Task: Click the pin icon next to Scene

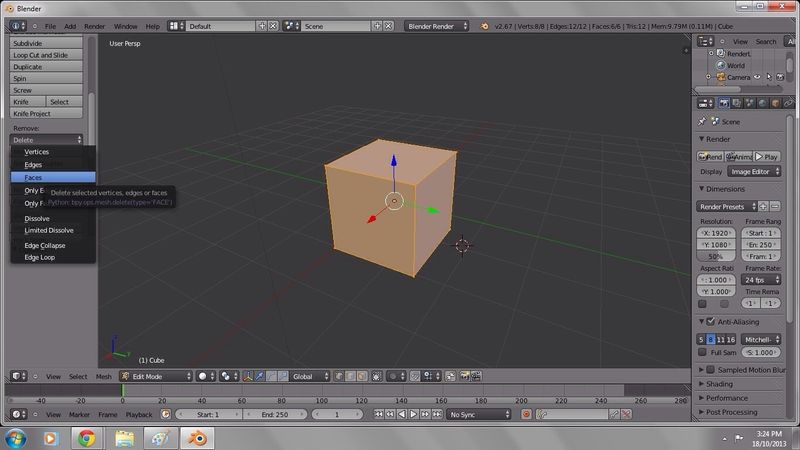Action: pos(702,121)
